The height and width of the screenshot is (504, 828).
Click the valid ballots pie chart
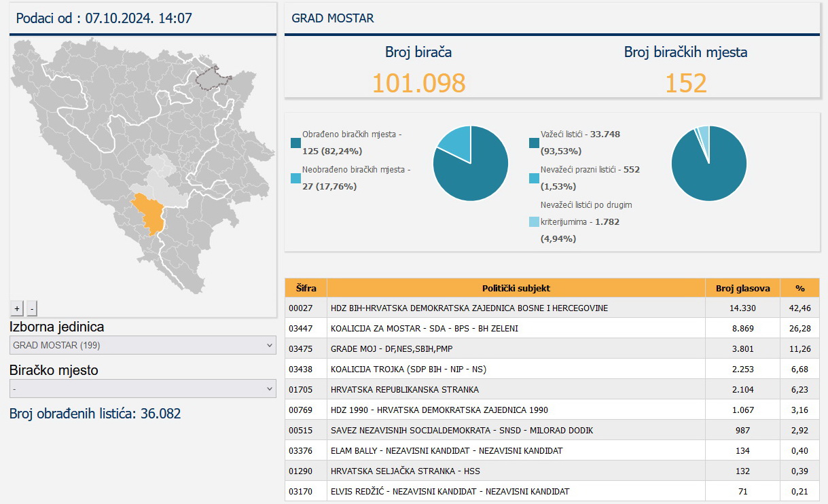click(x=708, y=164)
